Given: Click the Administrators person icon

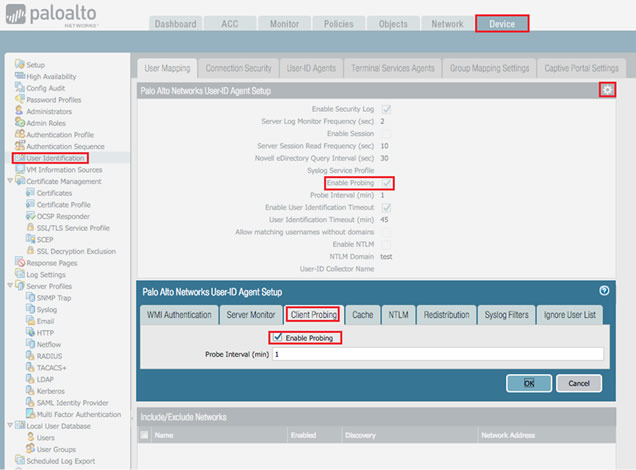Looking at the screenshot, I should point(19,110).
